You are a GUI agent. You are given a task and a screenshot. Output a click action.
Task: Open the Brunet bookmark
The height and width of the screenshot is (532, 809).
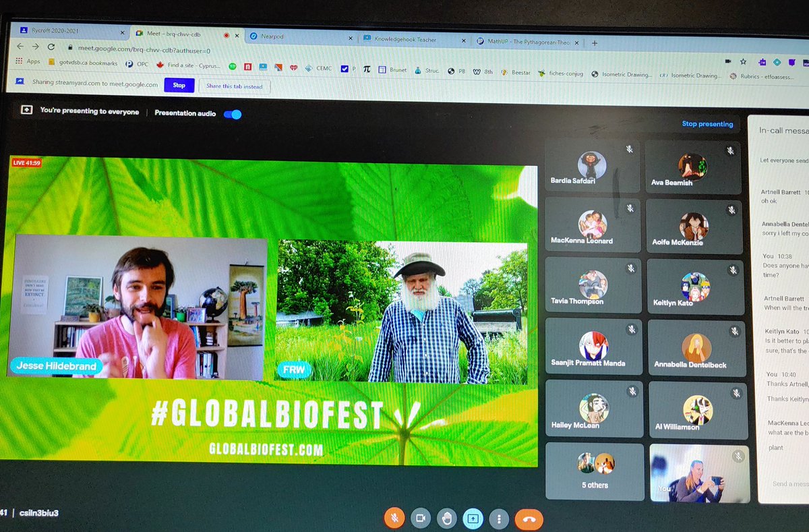392,69
